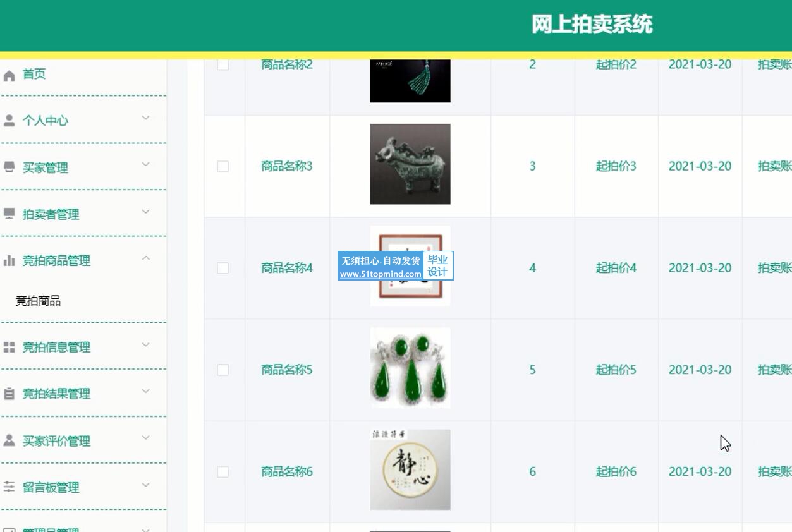Click the 商品名称4 name text

pyautogui.click(x=287, y=268)
